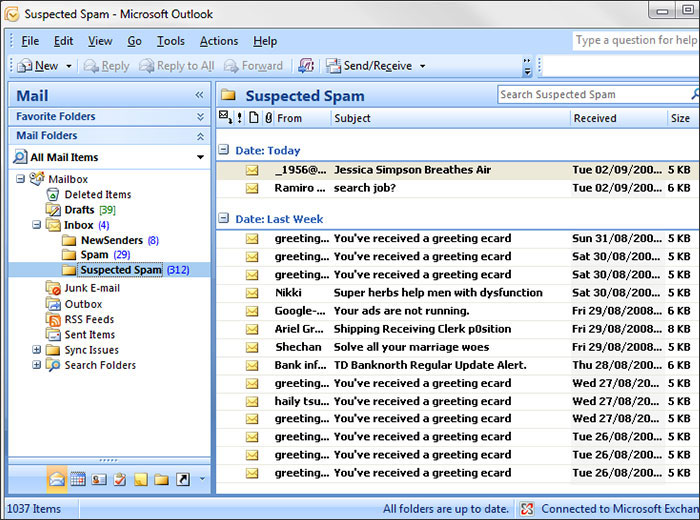Click the Send/Receive toolbar icon

[333, 66]
